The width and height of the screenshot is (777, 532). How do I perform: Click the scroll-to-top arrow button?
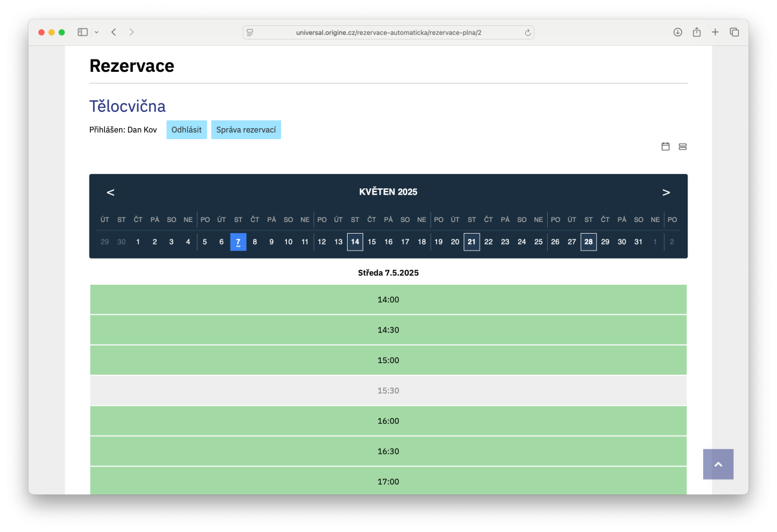pyautogui.click(x=718, y=464)
